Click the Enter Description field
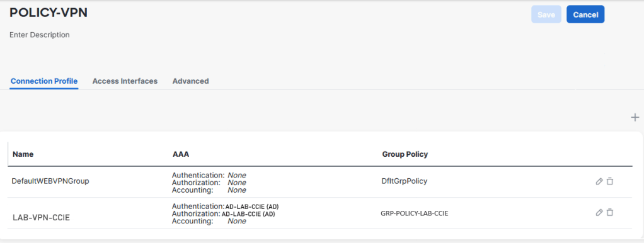This screenshot has width=644, height=243. coord(40,35)
